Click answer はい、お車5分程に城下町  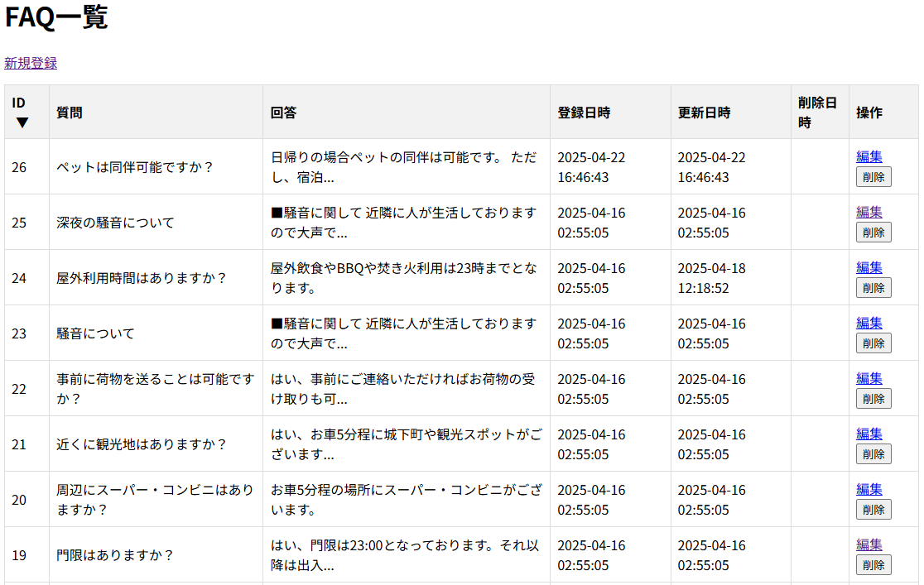tap(407, 444)
